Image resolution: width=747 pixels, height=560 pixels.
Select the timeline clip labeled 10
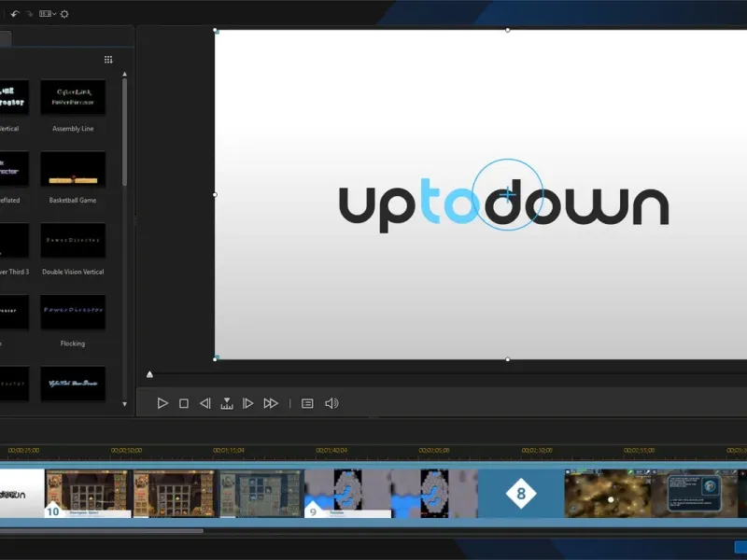click(x=88, y=494)
